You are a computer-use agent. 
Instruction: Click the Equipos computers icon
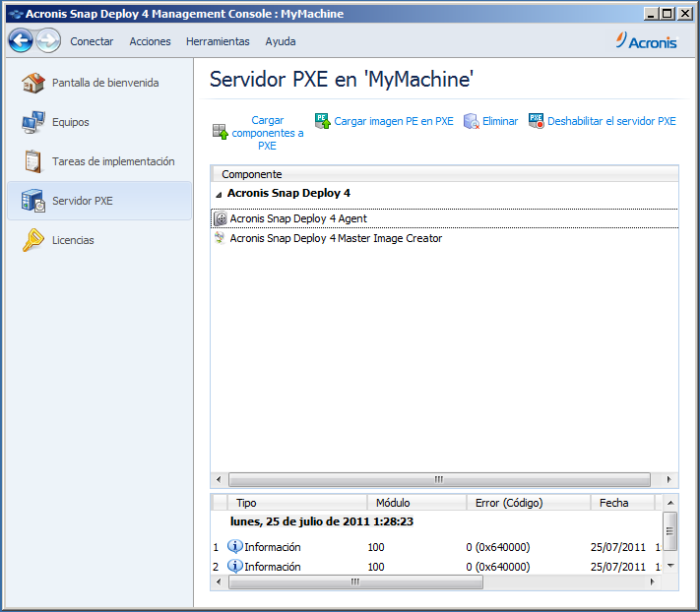[x=33, y=122]
